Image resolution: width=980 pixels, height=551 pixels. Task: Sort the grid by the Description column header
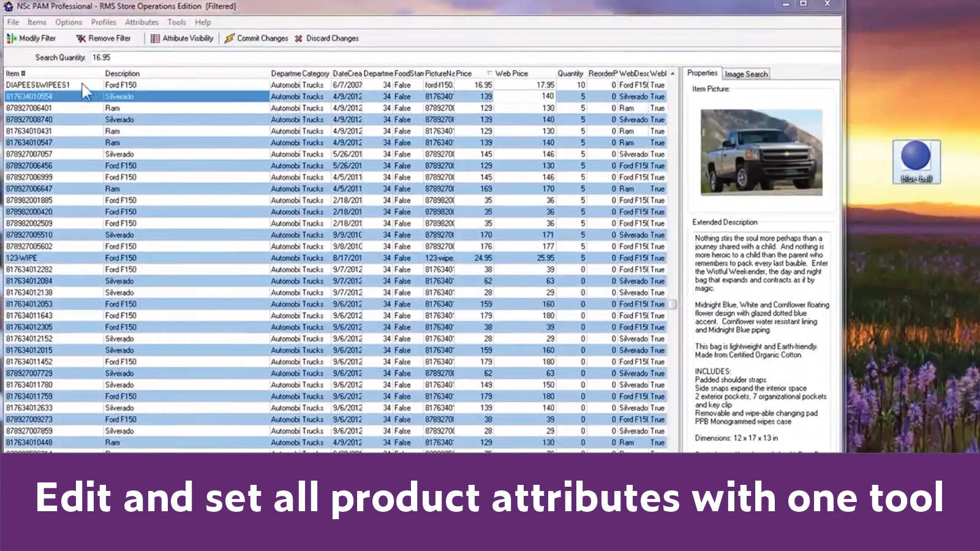tap(124, 73)
